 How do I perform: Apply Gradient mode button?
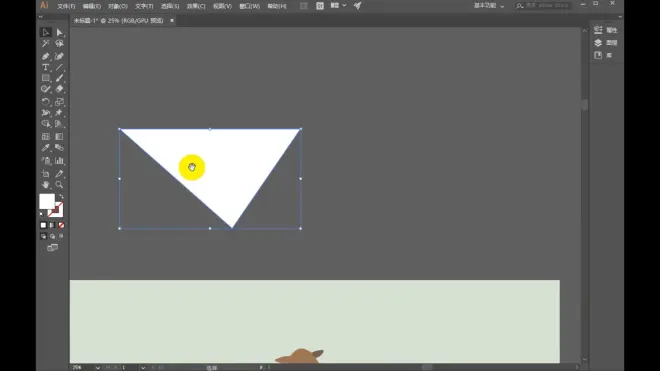coord(52,225)
